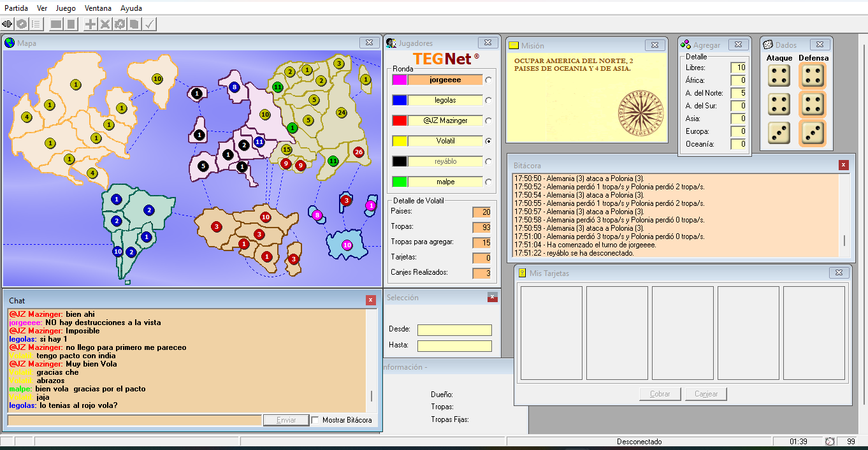
Task: Click the yellow Misión window icon
Action: pyautogui.click(x=514, y=45)
